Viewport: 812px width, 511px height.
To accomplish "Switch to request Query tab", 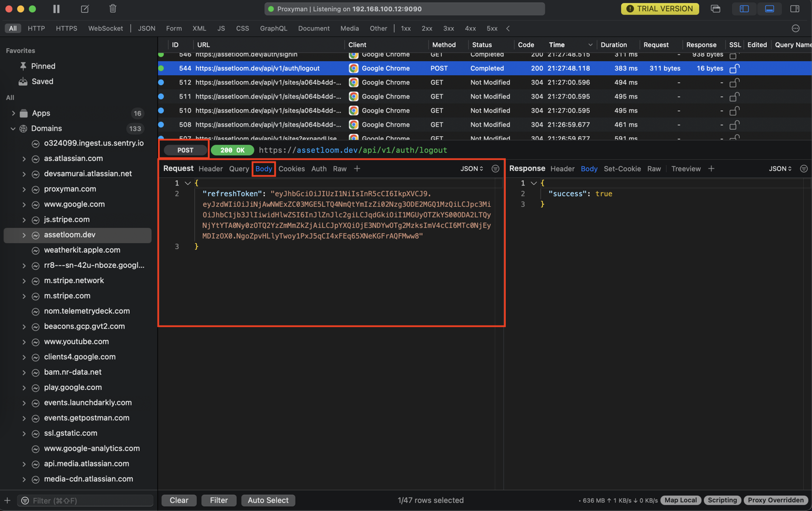I will pos(239,169).
